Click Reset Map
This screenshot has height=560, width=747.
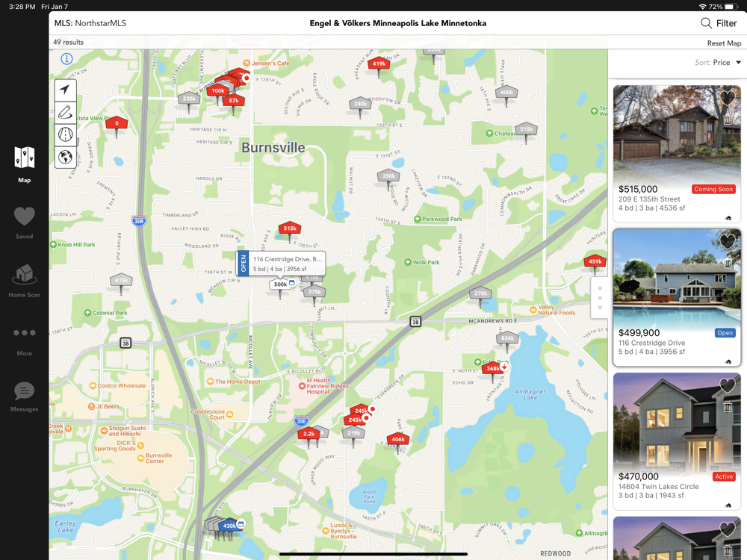pos(724,43)
